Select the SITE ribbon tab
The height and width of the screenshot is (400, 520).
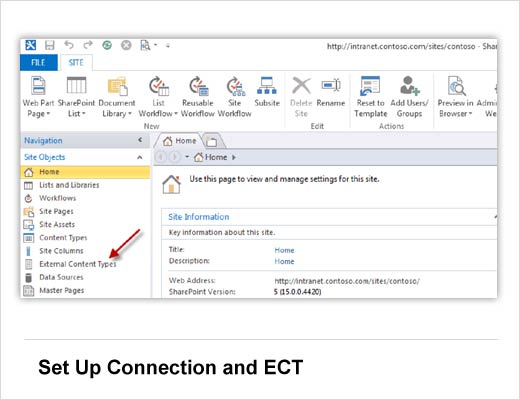click(76, 62)
